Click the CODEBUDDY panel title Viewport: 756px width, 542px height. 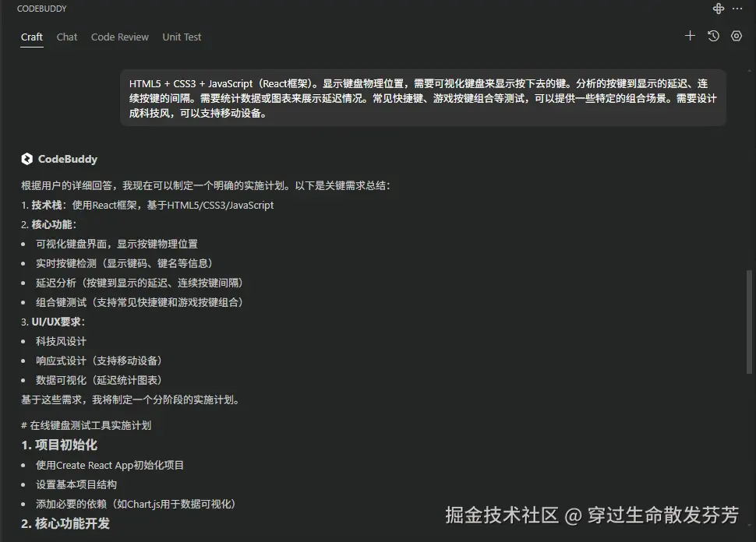tap(41, 9)
